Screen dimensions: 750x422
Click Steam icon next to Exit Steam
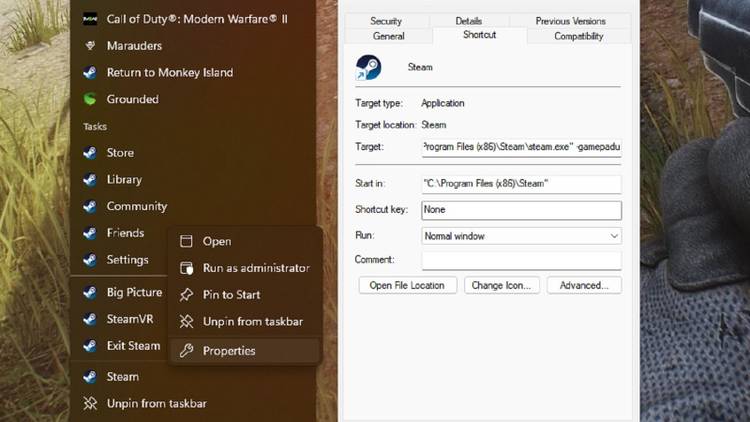[x=90, y=346]
